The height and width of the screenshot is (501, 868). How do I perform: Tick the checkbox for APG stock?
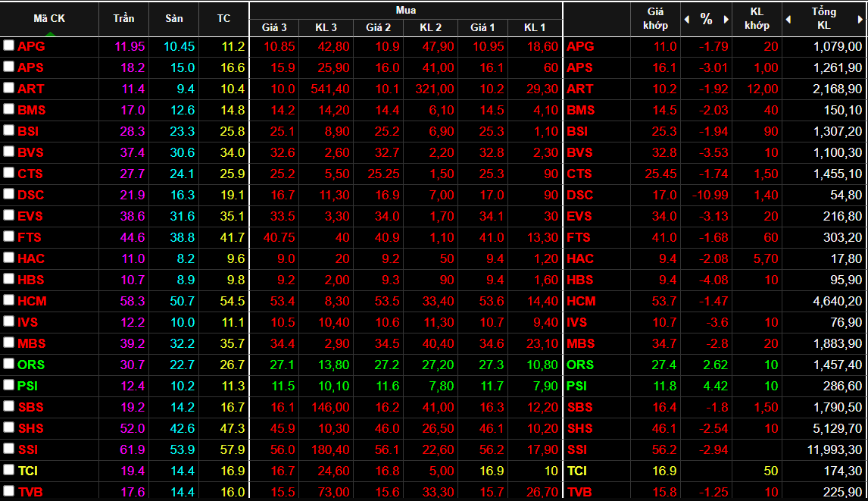point(8,45)
